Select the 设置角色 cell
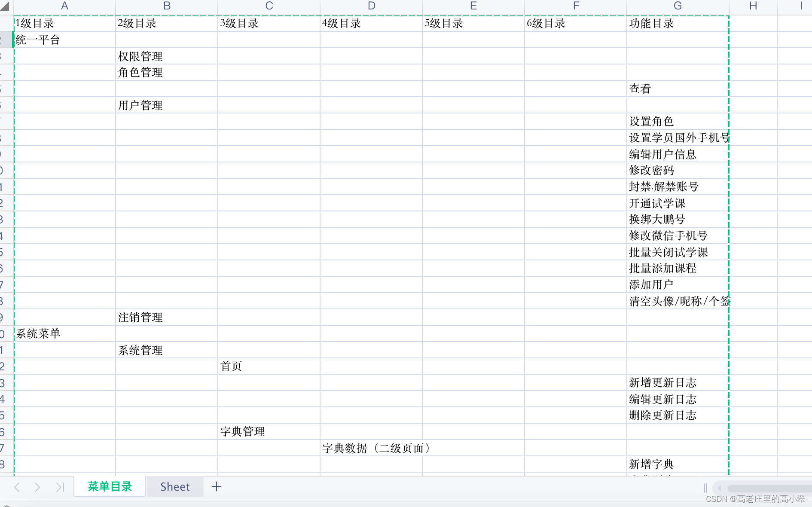Screen dimensions: 812x507 [678, 122]
